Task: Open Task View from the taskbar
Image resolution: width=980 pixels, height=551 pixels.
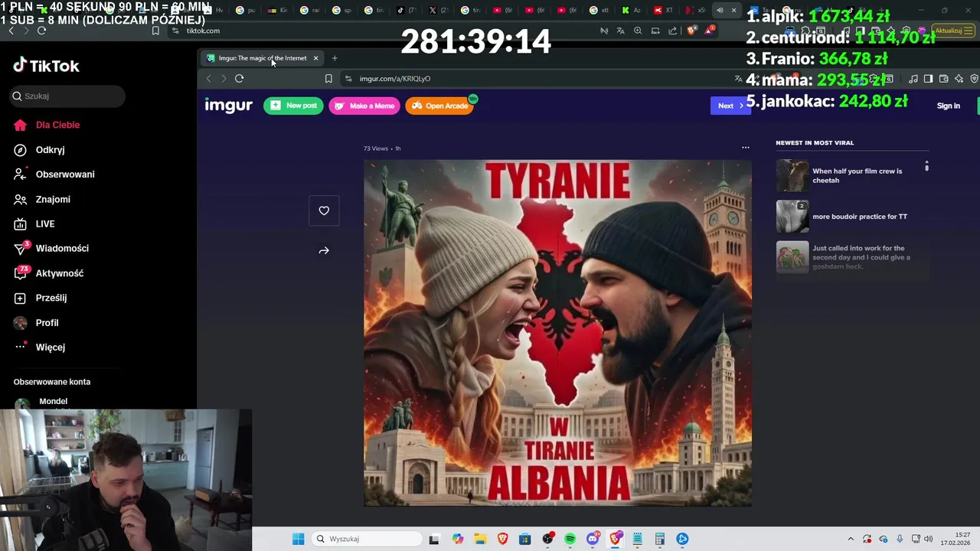Action: (x=434, y=539)
